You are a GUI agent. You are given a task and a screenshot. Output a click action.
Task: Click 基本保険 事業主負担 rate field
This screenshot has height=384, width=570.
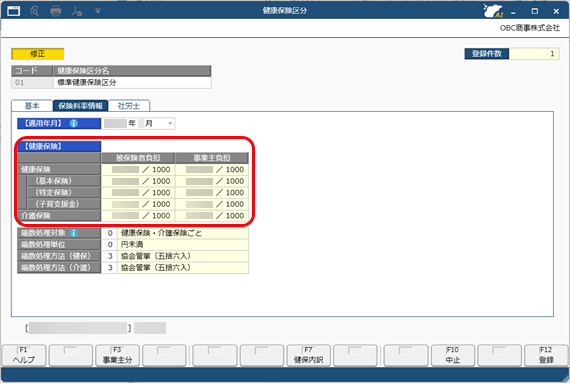(x=212, y=181)
